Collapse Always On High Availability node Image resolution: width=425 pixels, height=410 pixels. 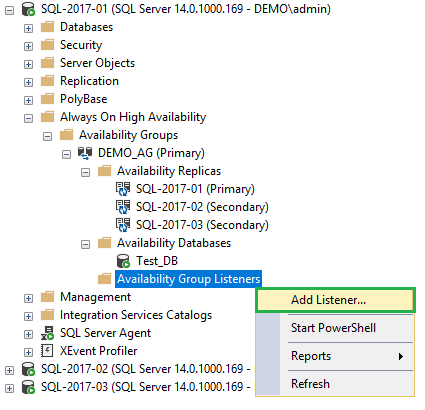pos(28,118)
